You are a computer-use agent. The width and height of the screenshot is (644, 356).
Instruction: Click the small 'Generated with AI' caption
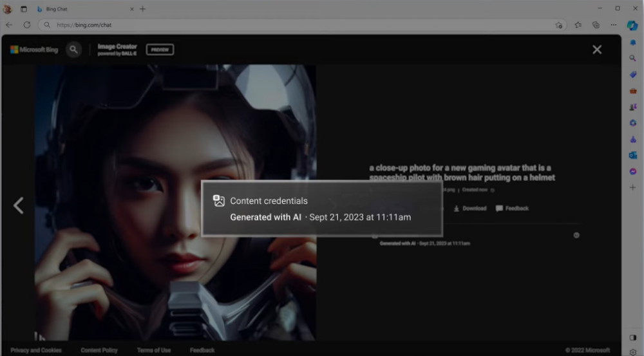[424, 243]
